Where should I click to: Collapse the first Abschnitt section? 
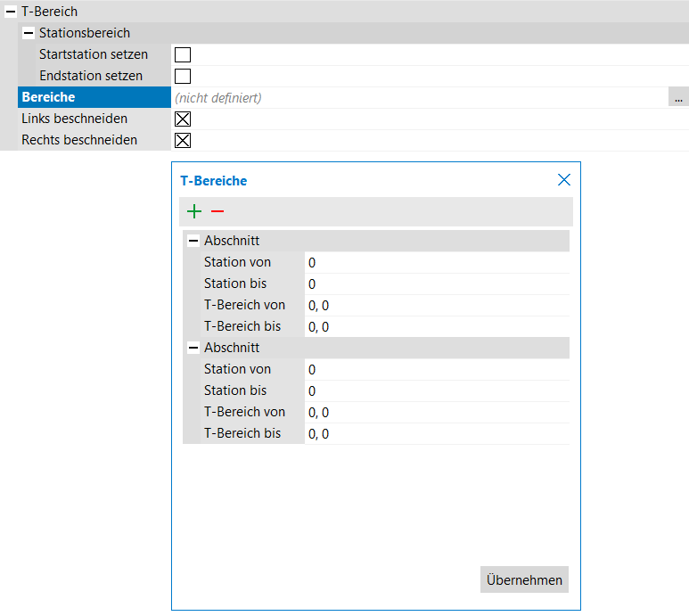coord(193,242)
